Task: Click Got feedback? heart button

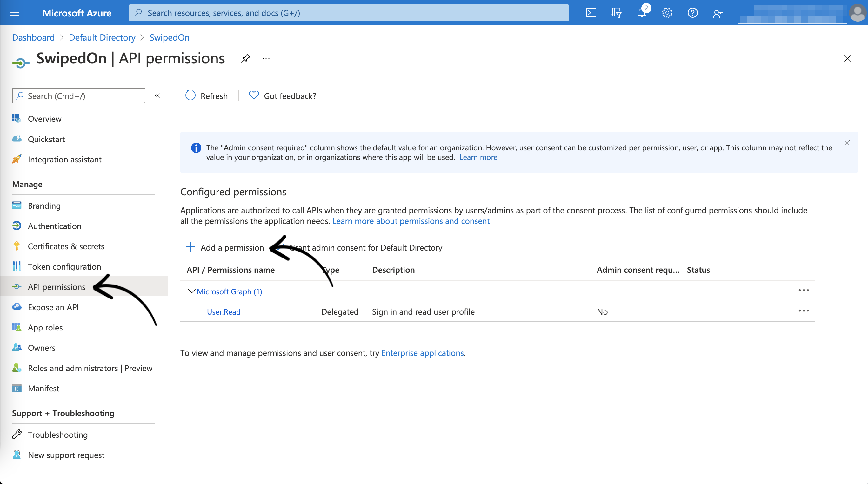Action: coord(282,96)
